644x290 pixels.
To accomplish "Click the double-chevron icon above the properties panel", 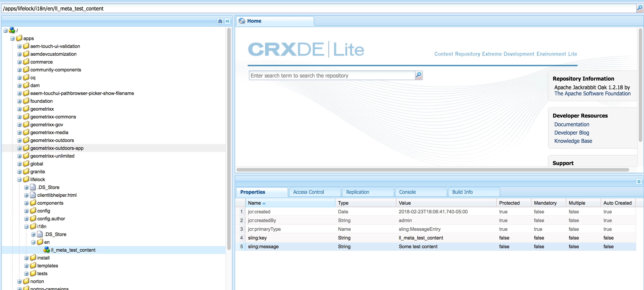I will tap(639, 181).
